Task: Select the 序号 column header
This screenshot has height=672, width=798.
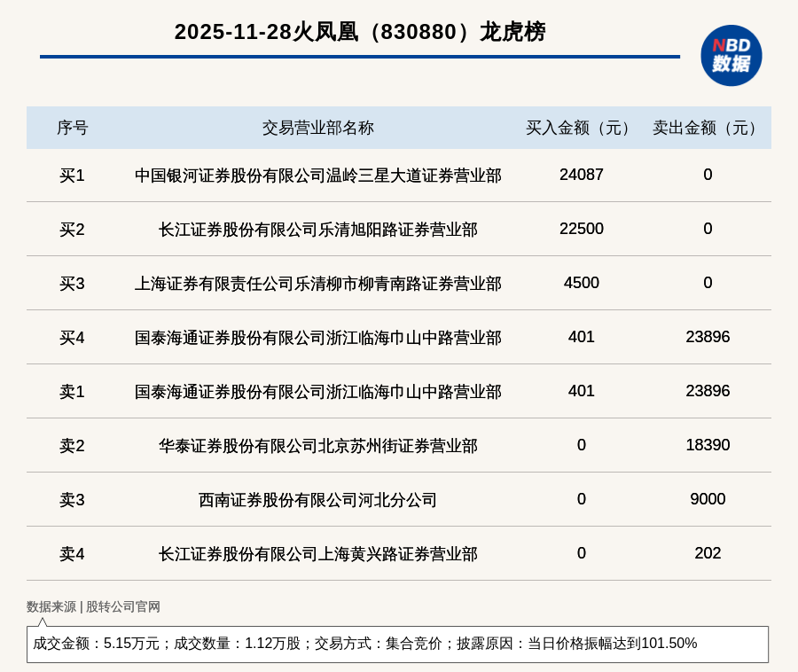Action: [72, 128]
